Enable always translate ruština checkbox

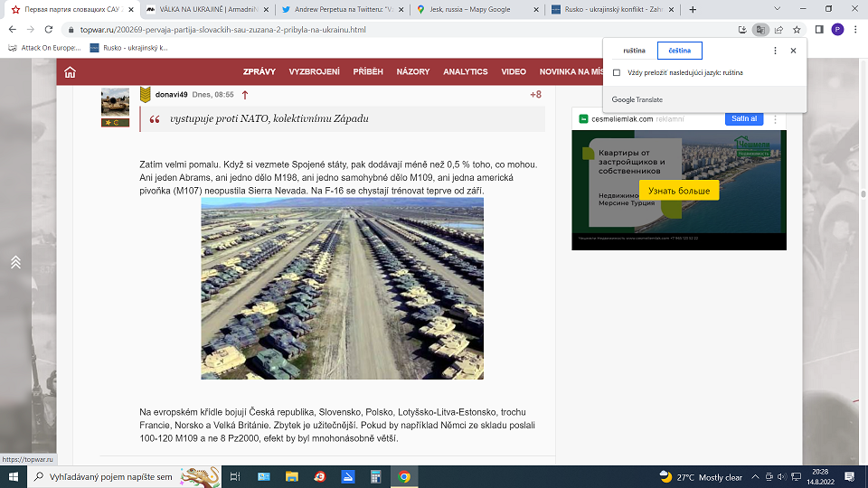tap(617, 72)
